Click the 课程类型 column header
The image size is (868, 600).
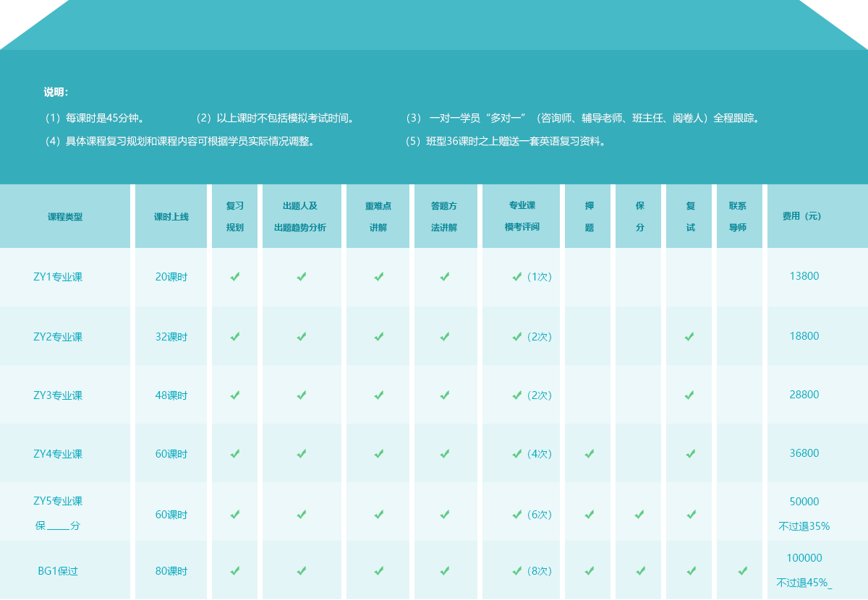65,216
